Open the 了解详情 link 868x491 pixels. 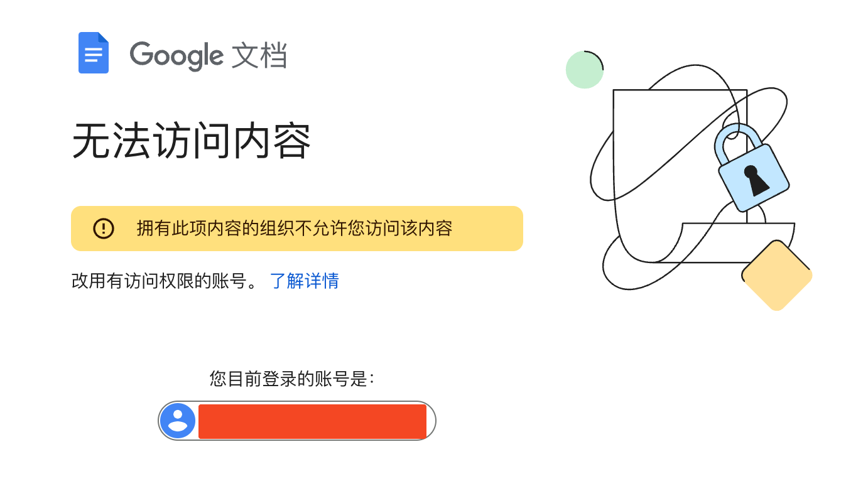click(305, 281)
